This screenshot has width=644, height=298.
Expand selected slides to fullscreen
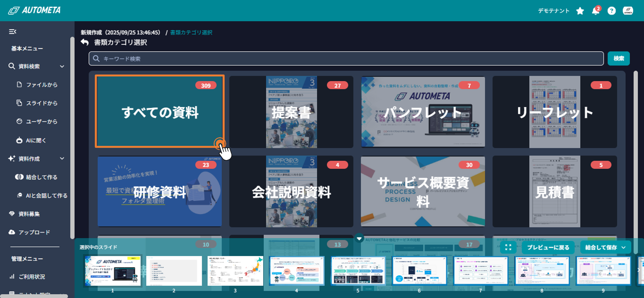tap(508, 247)
